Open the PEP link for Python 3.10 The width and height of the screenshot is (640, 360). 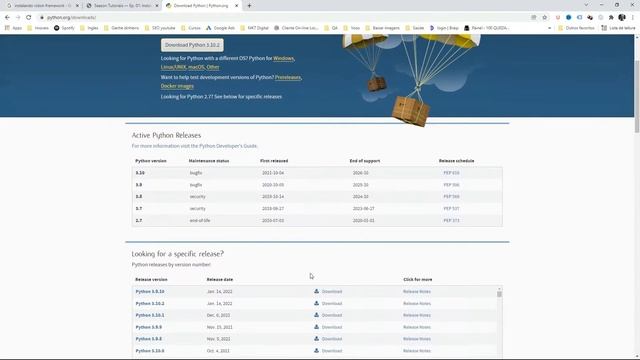pyautogui.click(x=451, y=173)
